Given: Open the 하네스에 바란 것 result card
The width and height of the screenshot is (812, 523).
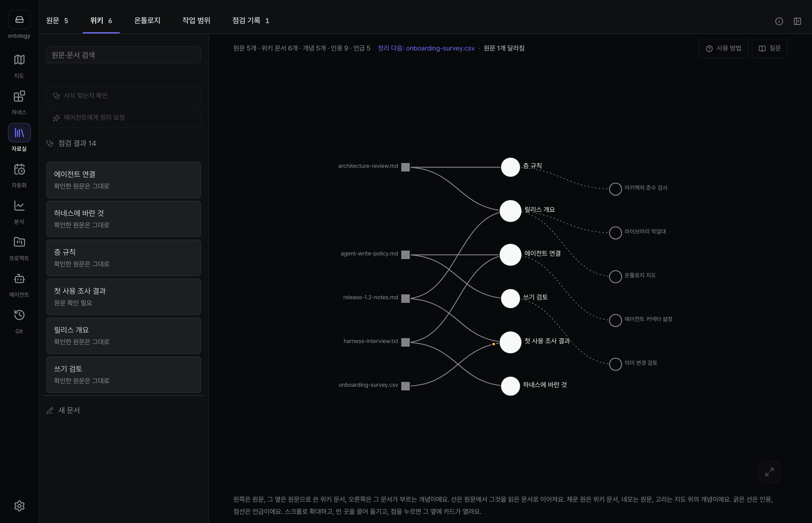Looking at the screenshot, I should [x=123, y=219].
